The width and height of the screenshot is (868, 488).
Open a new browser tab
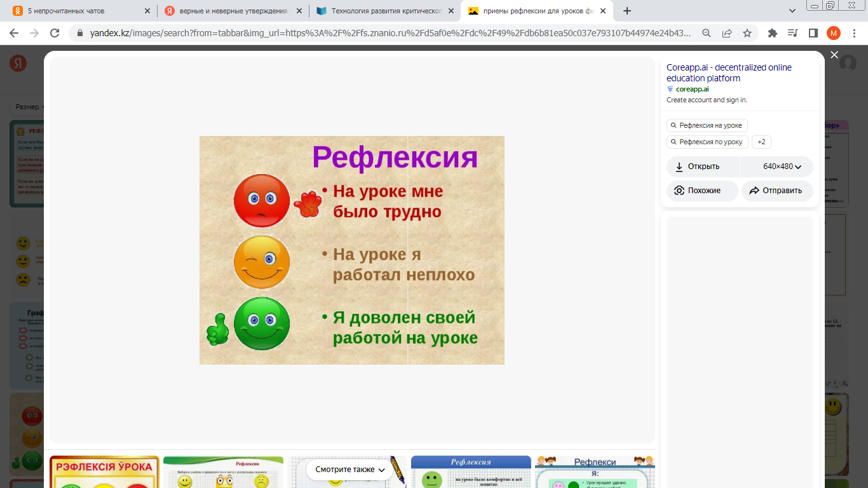coord(627,11)
